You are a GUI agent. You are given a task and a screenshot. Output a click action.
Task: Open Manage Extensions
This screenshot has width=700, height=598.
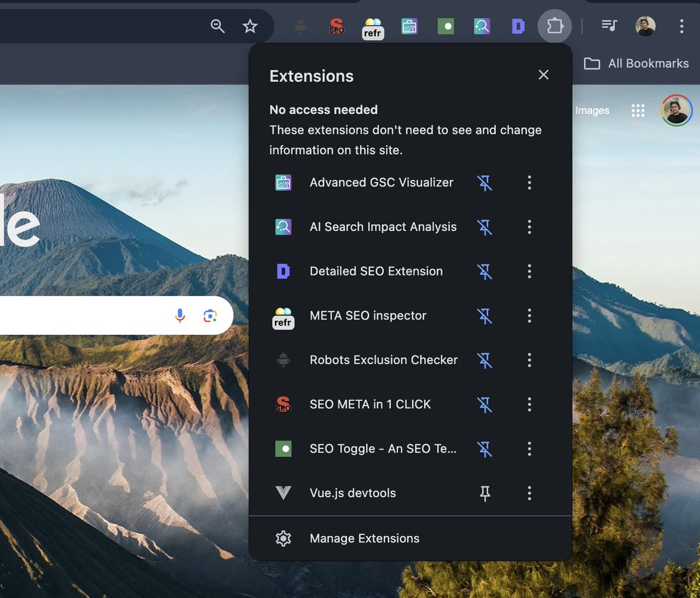coord(410,538)
